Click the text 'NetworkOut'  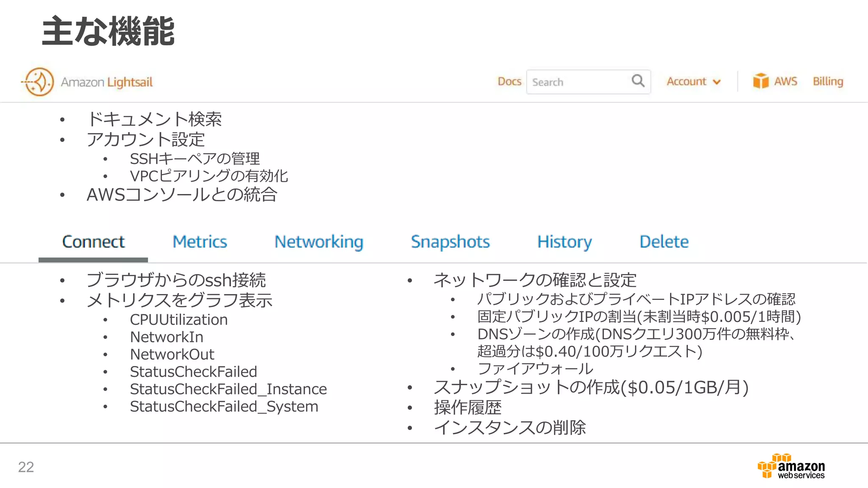click(172, 355)
